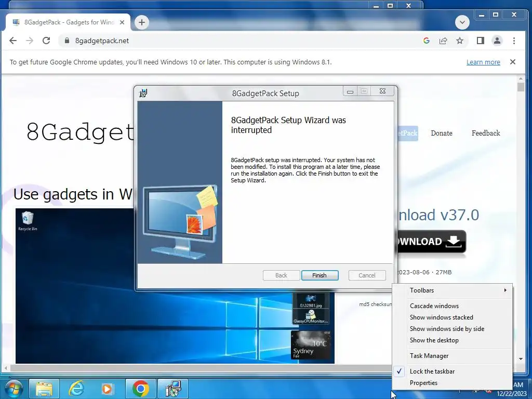Viewport: 532px width, 399px height.
Task: Choose Show windows side by side
Action: point(459,329)
